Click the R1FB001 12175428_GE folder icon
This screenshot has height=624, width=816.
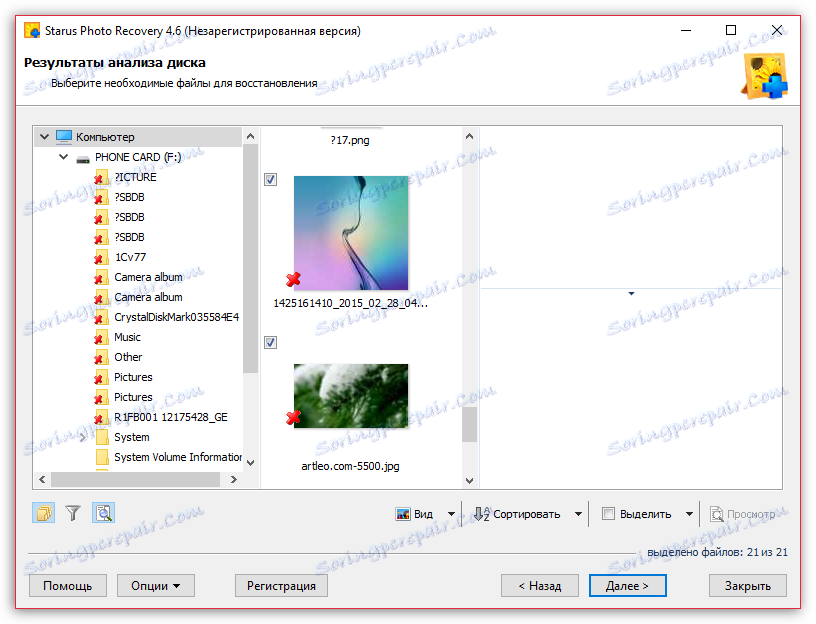point(101,417)
